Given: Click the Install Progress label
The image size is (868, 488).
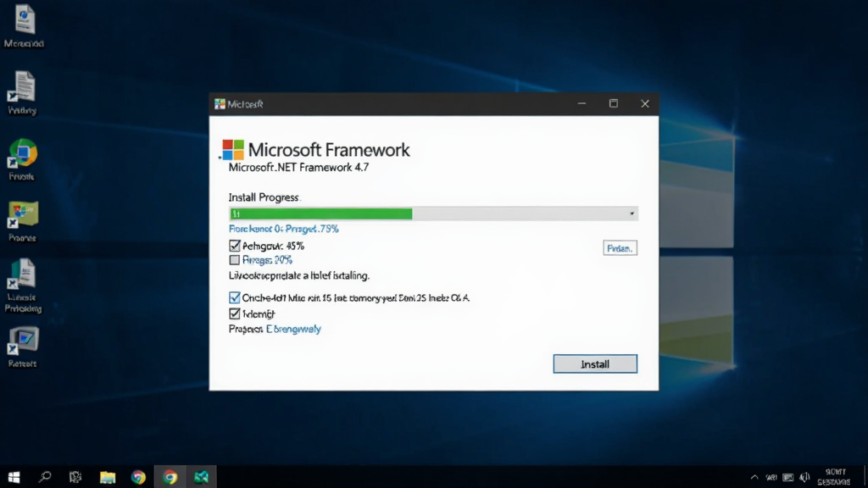Looking at the screenshot, I should 264,197.
